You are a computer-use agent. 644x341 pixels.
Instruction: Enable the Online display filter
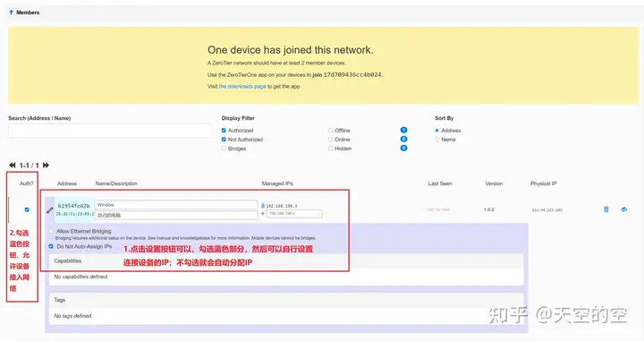click(330, 140)
